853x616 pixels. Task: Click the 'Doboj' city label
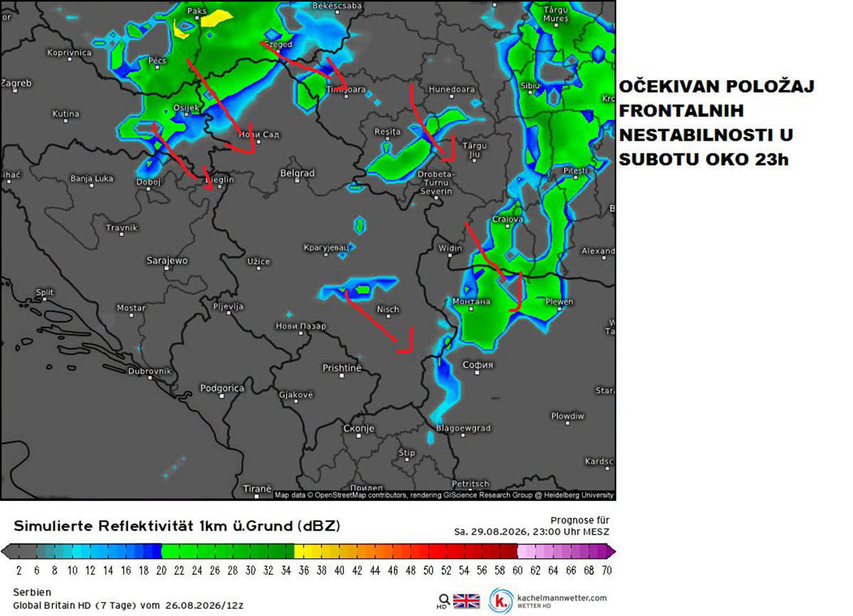149,182
